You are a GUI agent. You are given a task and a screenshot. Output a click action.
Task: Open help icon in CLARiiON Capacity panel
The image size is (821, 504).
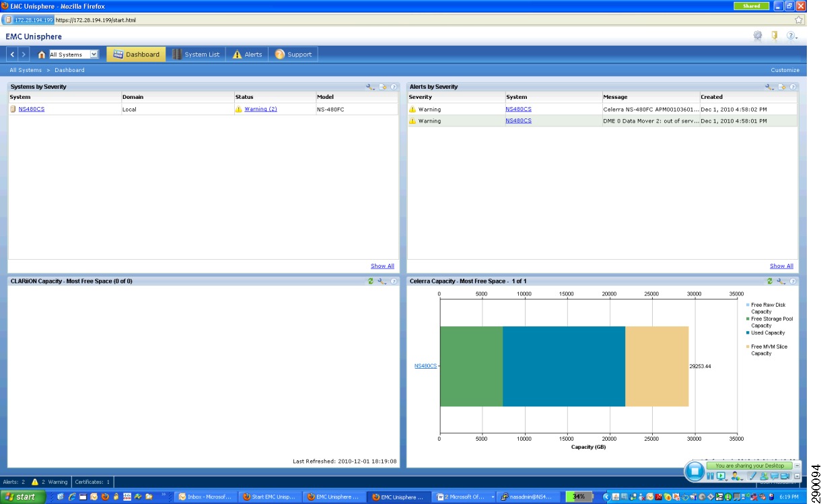click(x=394, y=281)
